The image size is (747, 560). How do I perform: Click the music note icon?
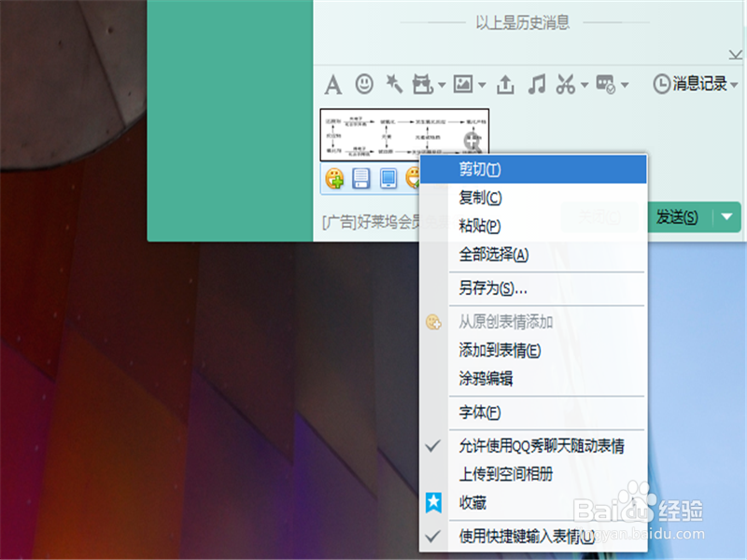pyautogui.click(x=536, y=84)
